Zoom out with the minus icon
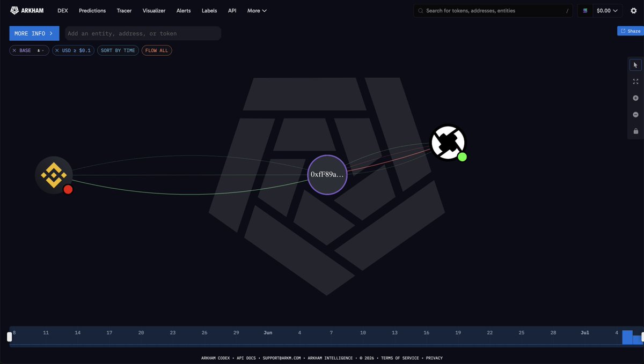Image resolution: width=644 pixels, height=364 pixels. (x=635, y=115)
